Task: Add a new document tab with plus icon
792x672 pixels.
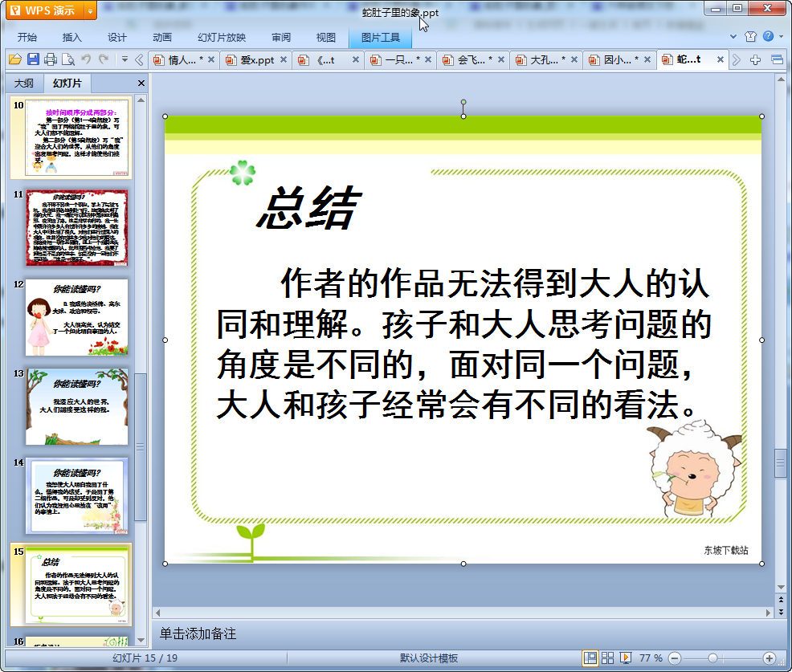Action: coord(755,60)
